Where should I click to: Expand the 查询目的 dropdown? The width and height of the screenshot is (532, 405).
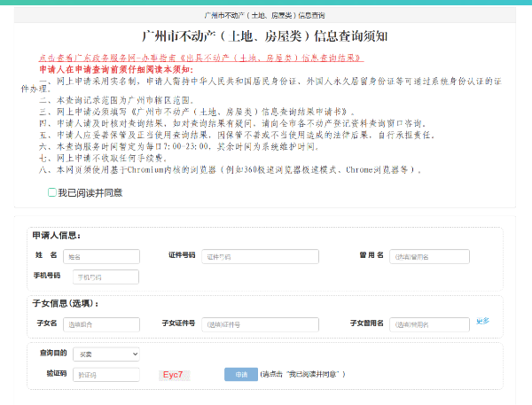[106, 354]
